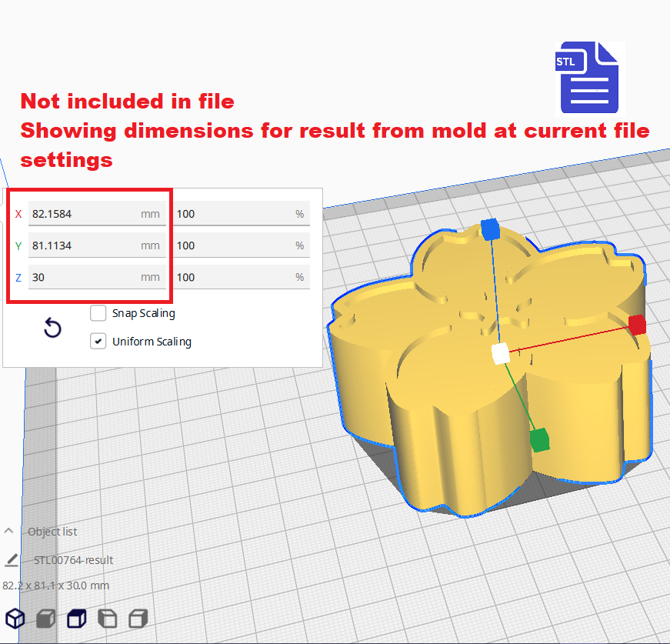Click the Z dimension field showing 30
Image resolution: width=670 pixels, height=644 pixels.
coord(83,277)
